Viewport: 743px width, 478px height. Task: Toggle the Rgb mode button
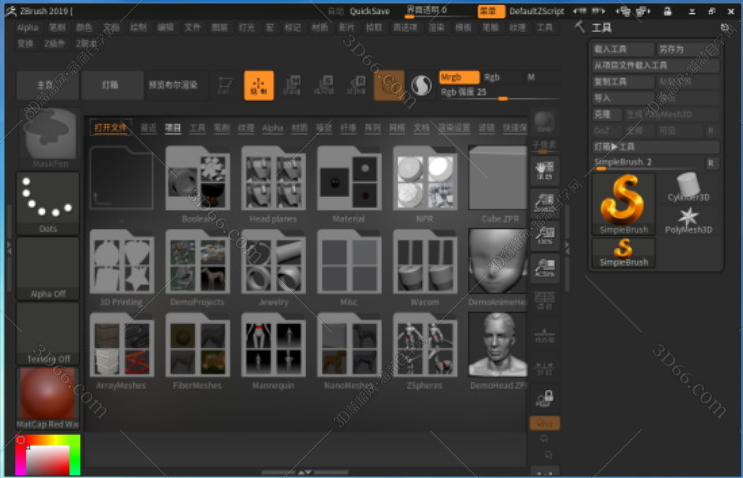pyautogui.click(x=493, y=77)
